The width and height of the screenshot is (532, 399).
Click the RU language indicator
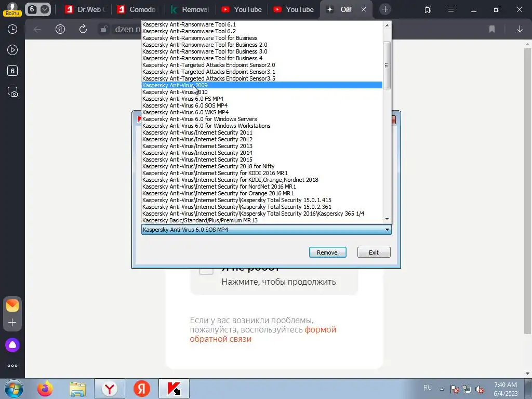click(428, 388)
